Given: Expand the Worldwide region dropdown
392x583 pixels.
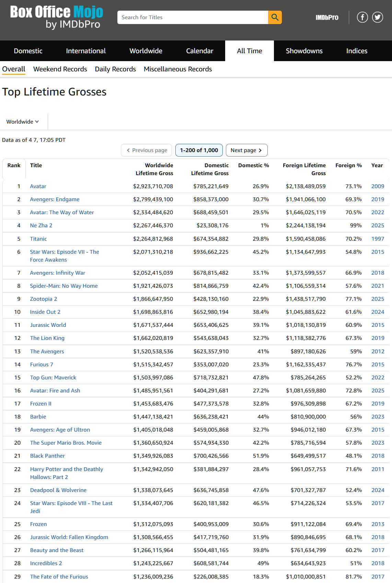Looking at the screenshot, I should tap(23, 122).
